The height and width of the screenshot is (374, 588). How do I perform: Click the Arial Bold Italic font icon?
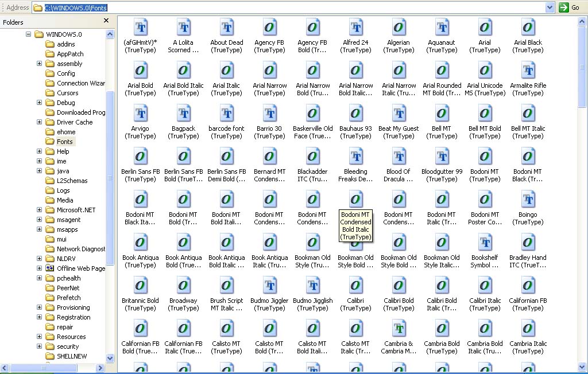tap(183, 70)
